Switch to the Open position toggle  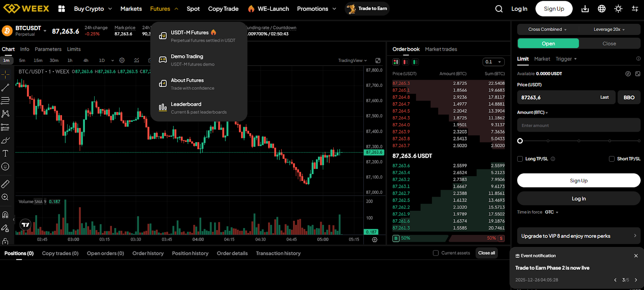point(548,43)
